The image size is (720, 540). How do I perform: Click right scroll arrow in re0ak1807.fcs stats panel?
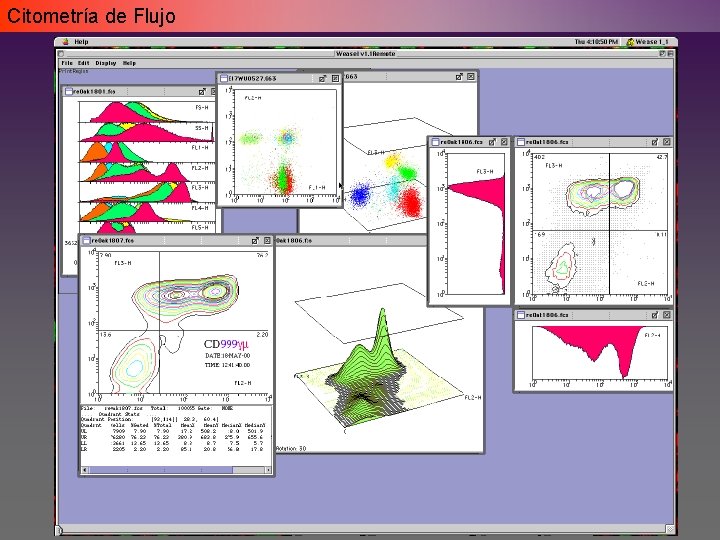[x=268, y=470]
